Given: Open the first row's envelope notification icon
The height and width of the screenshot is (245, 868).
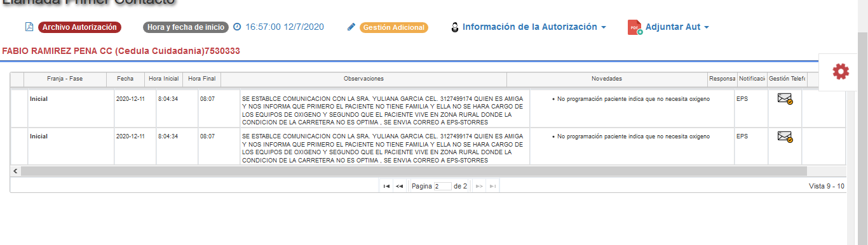Looking at the screenshot, I should point(785,98).
